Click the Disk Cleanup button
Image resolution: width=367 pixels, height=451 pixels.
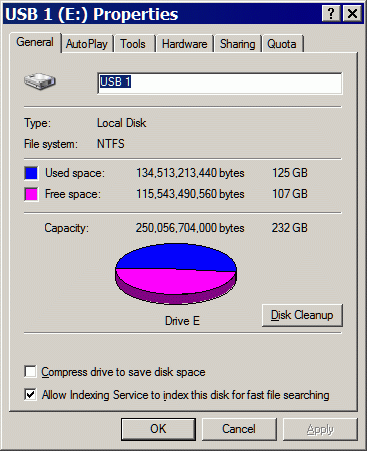coord(302,315)
